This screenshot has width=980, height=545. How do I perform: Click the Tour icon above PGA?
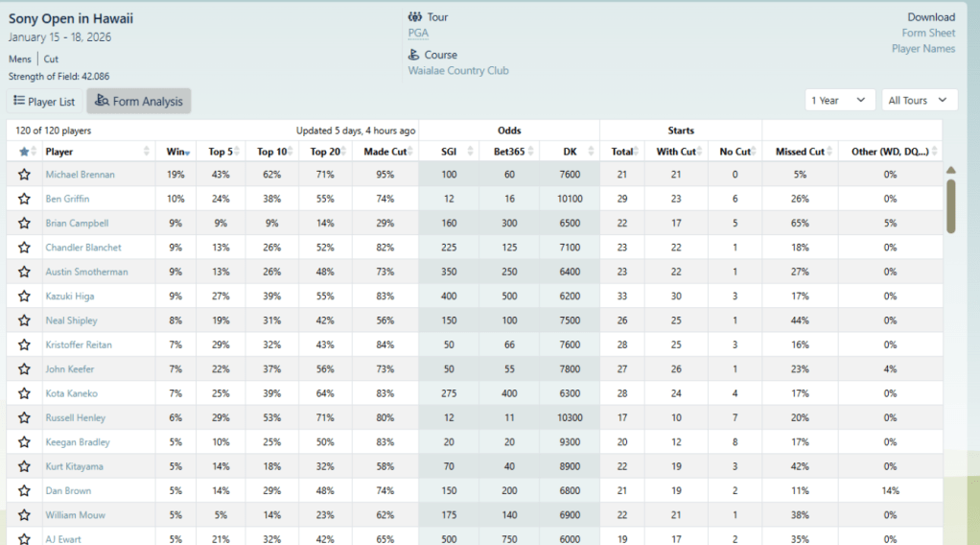point(414,17)
